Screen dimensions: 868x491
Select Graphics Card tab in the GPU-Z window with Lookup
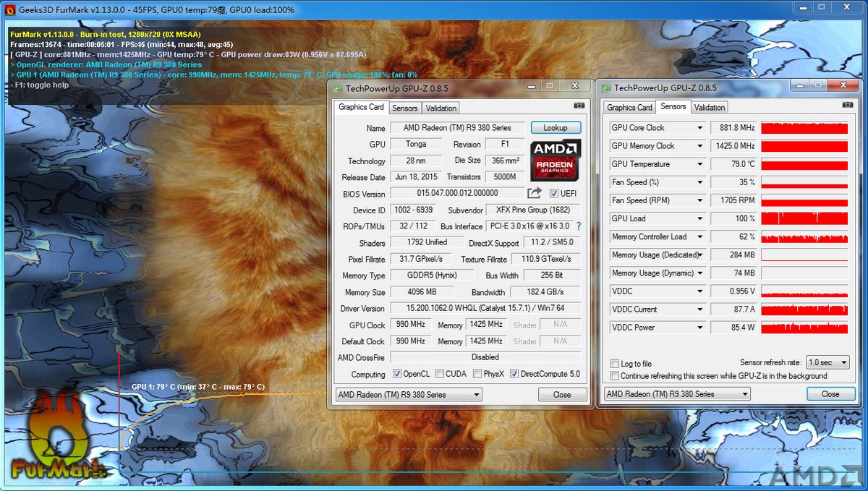tap(361, 107)
